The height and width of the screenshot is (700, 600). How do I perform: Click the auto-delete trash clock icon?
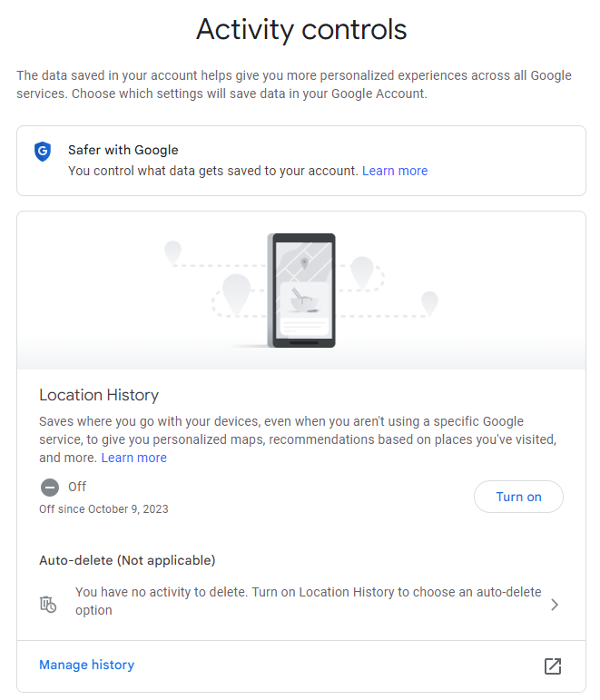48,605
